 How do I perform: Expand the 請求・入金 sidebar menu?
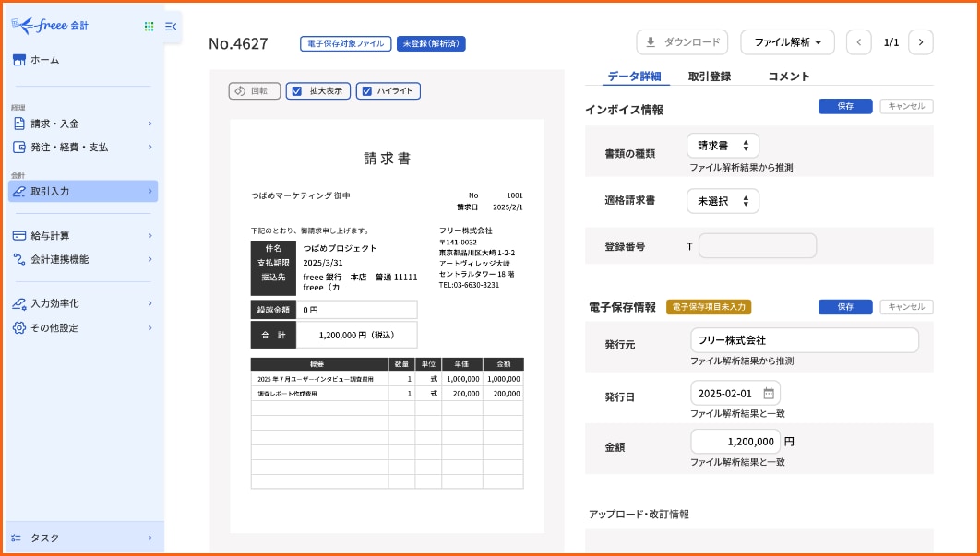pyautogui.click(x=81, y=124)
